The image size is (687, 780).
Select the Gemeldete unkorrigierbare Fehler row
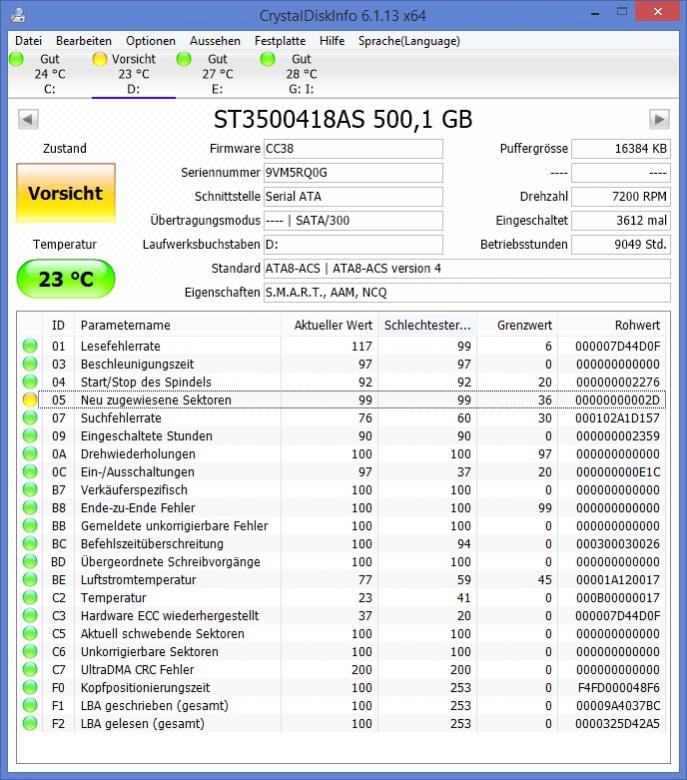point(343,526)
